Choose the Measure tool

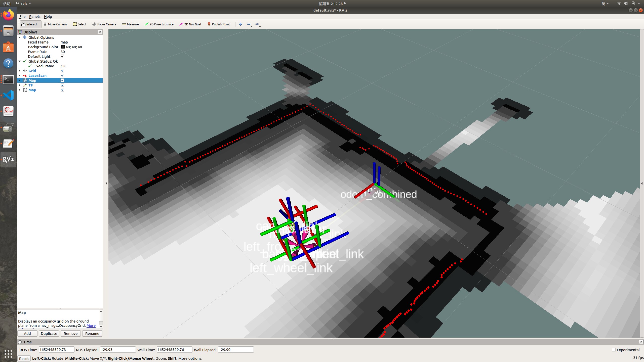pyautogui.click(x=130, y=24)
